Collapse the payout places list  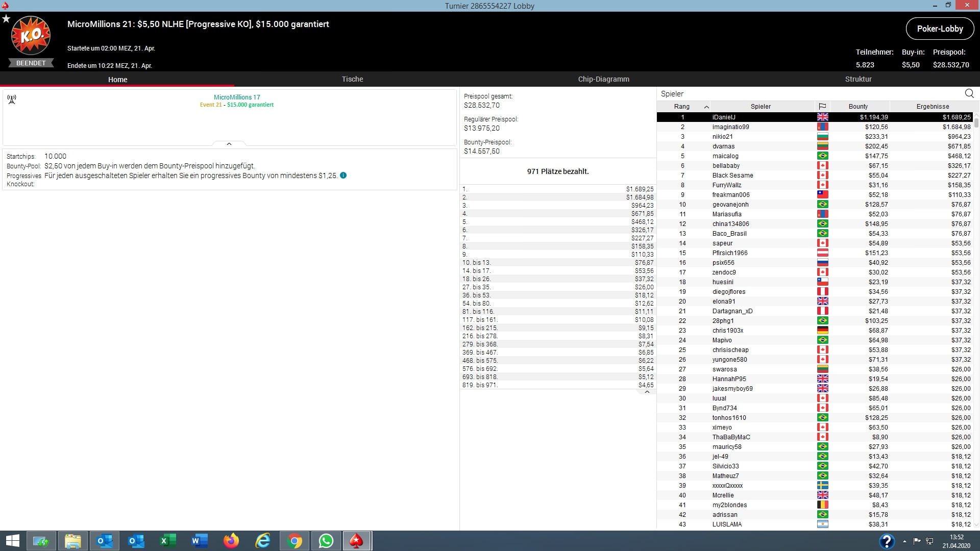[647, 392]
